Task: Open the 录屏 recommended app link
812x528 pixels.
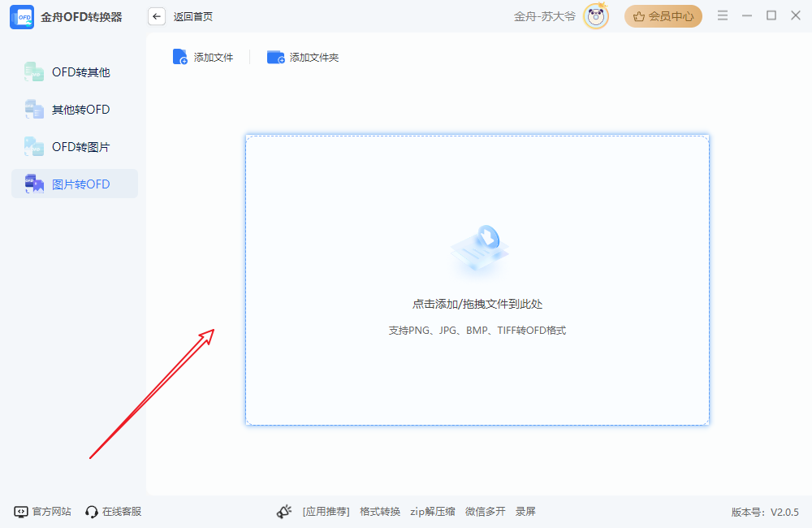Action: 525,512
